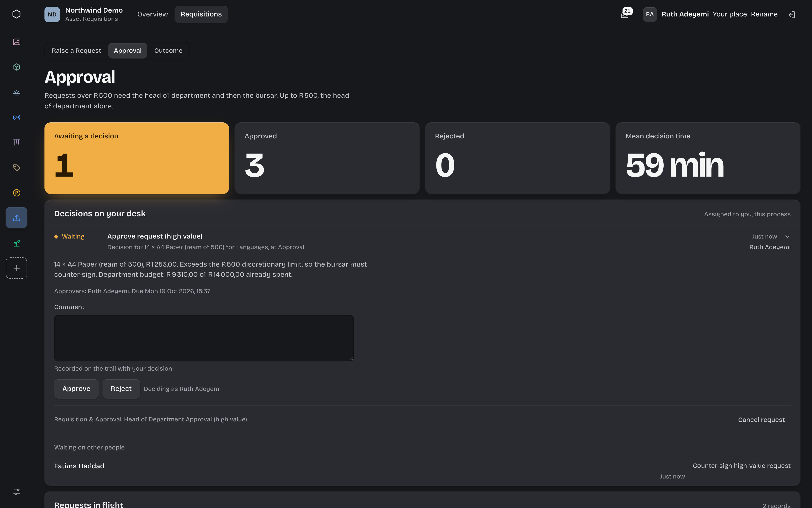Image resolution: width=812 pixels, height=508 pixels.
Task: Click the 'Approve request (high value)' title
Action: (155, 236)
